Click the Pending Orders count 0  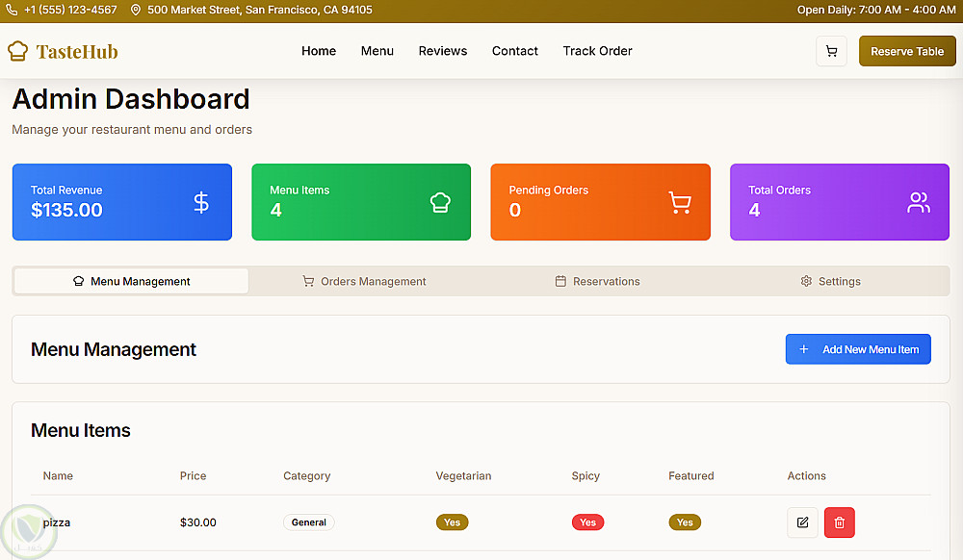click(x=514, y=210)
